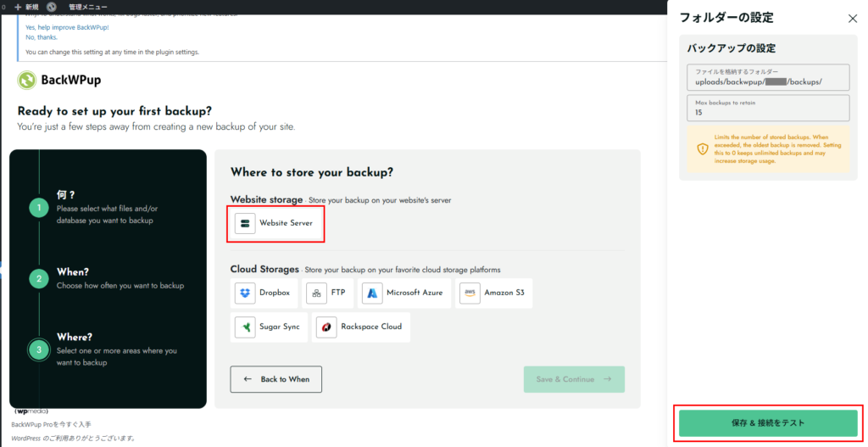Viewport: 868px width, 447px height.
Task: Choose Dropbox as cloud storage
Action: 264,293
